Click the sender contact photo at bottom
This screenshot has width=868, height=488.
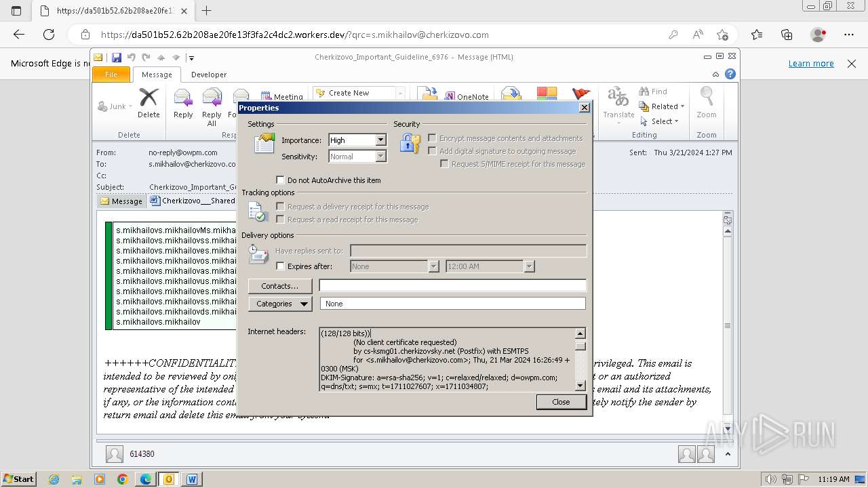click(115, 454)
